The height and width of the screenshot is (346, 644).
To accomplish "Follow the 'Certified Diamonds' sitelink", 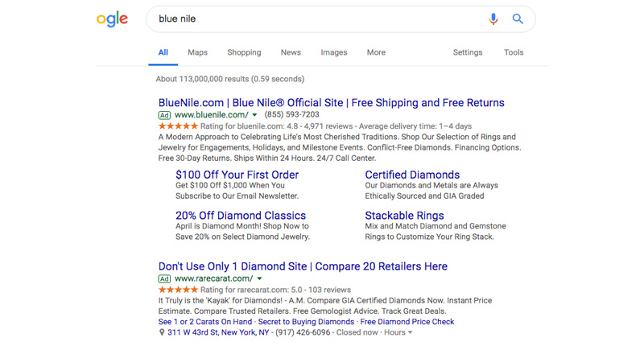I will [412, 175].
